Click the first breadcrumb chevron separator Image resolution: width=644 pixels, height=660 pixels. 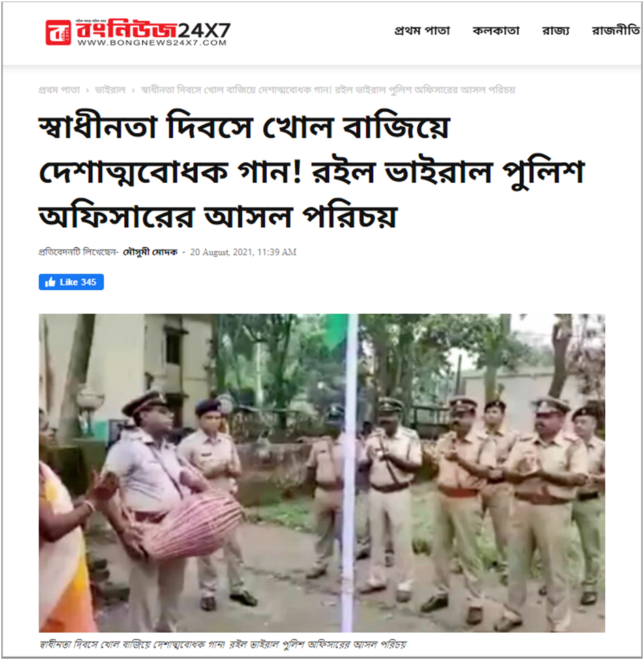[x=87, y=90]
